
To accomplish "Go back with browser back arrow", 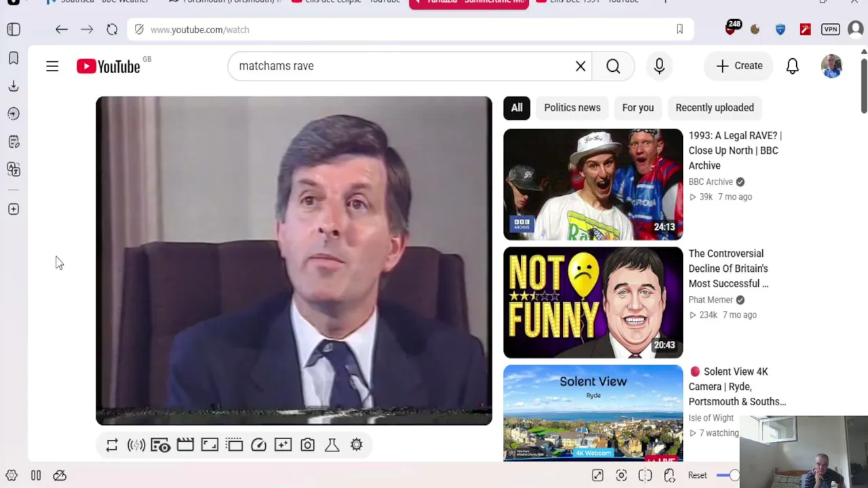I will coord(62,29).
